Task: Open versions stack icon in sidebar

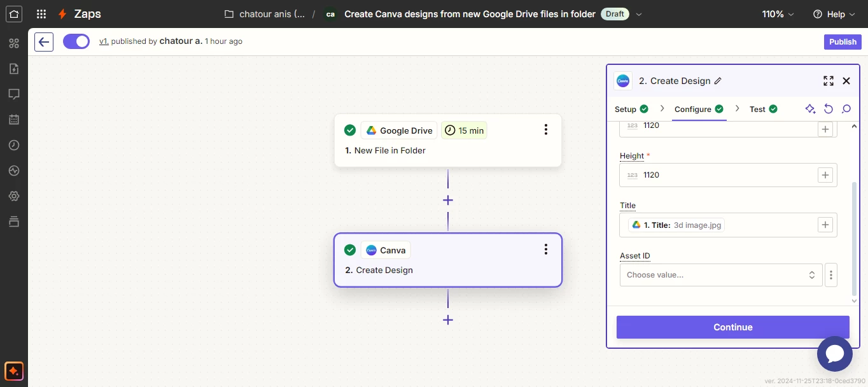Action: pyautogui.click(x=14, y=222)
